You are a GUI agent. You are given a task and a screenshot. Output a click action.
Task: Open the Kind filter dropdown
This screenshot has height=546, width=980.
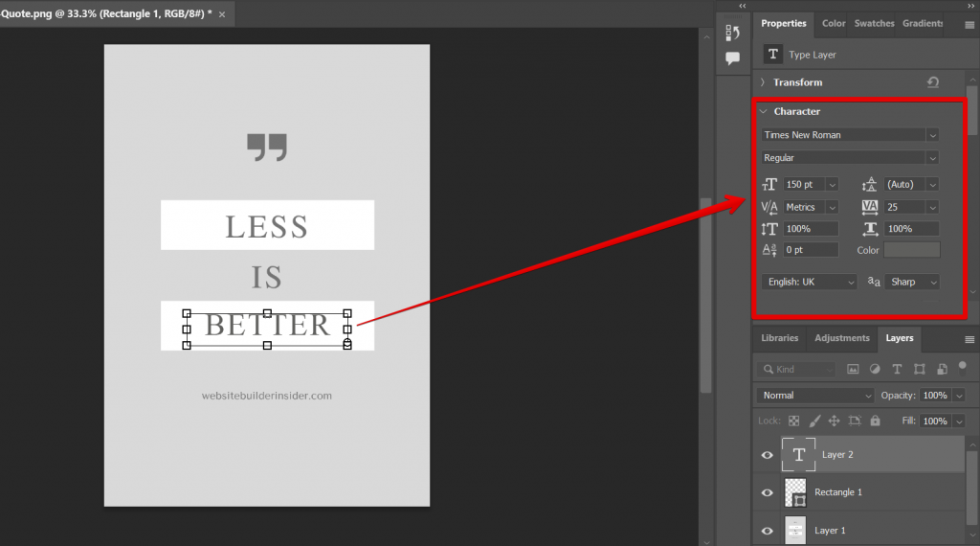coord(796,369)
